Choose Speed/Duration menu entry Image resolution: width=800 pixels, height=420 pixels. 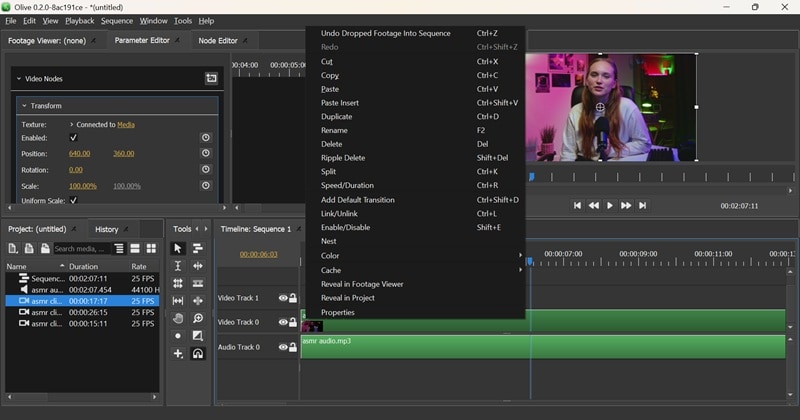click(x=415, y=185)
